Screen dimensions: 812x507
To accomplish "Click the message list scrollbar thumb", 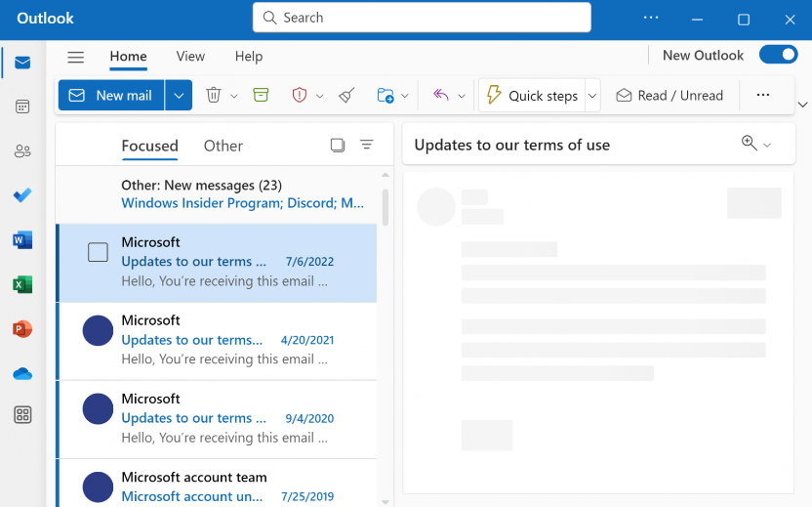I will pos(386,207).
